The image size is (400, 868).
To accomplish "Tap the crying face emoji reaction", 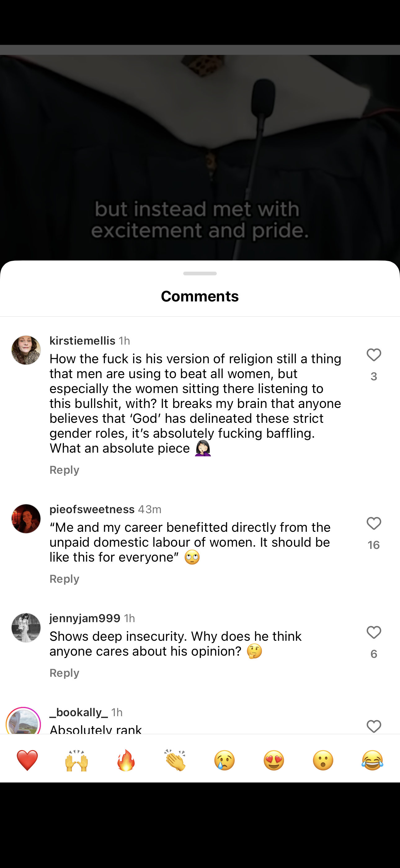I will tap(224, 761).
